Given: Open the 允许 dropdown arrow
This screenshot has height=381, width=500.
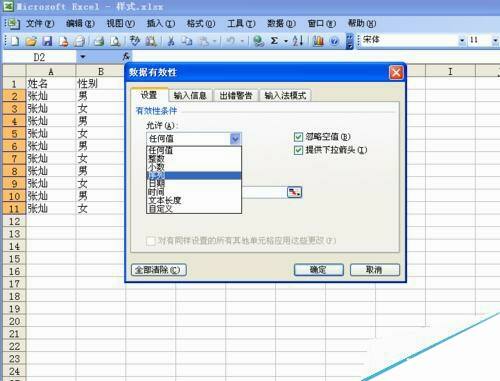Looking at the screenshot, I should pyautogui.click(x=235, y=139).
